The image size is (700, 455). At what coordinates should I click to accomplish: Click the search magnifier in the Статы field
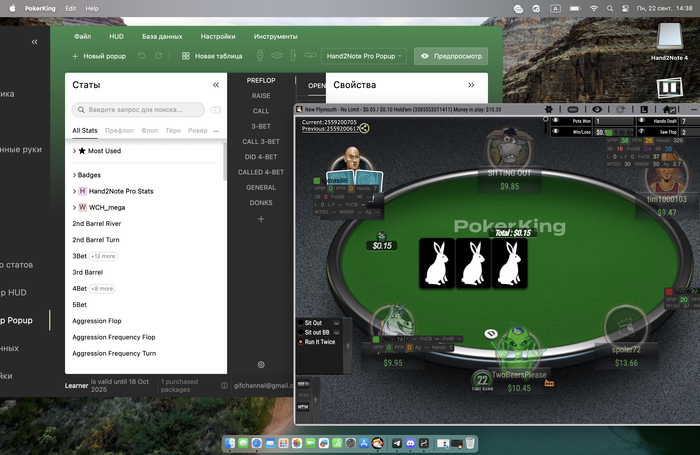81,109
